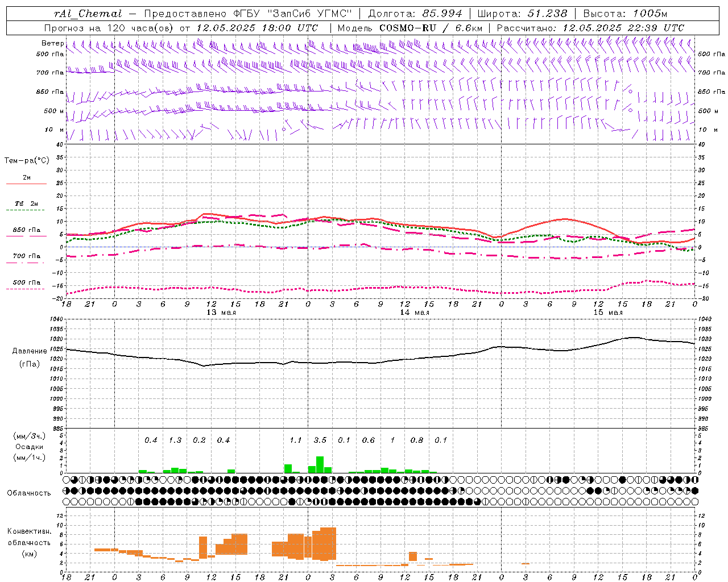
Task: Click the 0.6 precipitation total value
Action: (x=369, y=440)
